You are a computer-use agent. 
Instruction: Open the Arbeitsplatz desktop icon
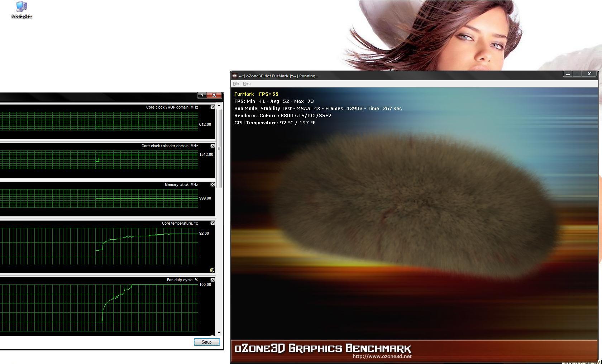click(x=21, y=10)
